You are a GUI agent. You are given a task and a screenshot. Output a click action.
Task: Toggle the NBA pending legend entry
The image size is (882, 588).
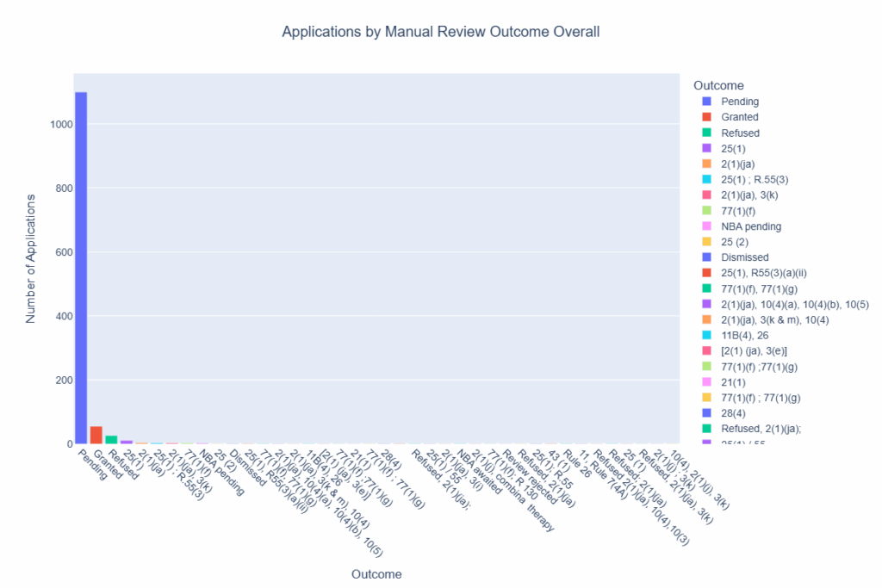pos(751,226)
